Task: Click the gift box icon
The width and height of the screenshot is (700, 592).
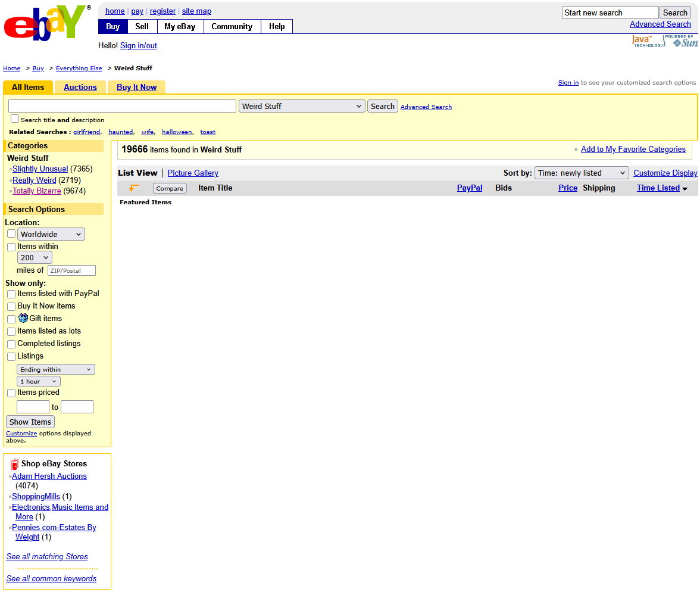Action: 23,318
